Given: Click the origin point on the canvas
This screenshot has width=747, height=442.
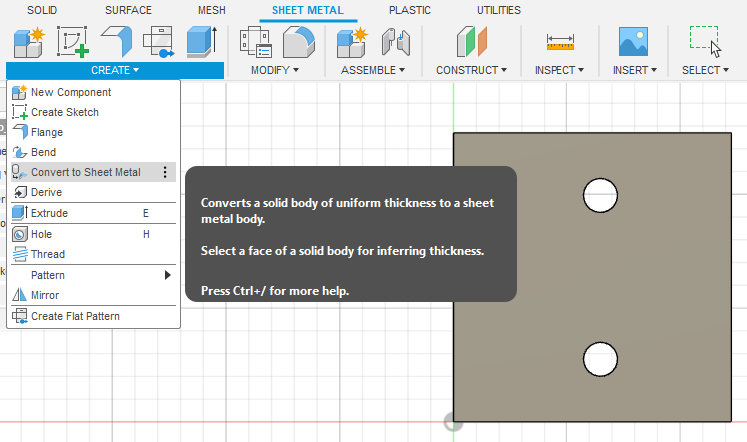Looking at the screenshot, I should [453, 422].
